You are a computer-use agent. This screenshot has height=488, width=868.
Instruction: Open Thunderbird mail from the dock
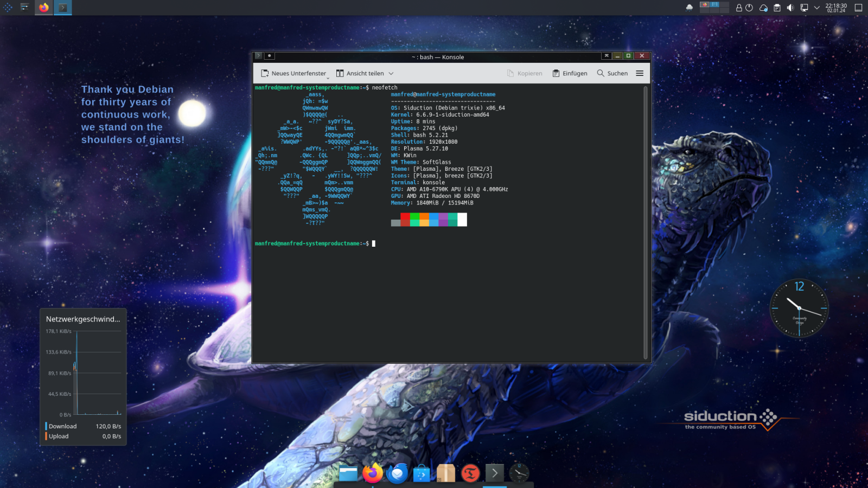397,473
